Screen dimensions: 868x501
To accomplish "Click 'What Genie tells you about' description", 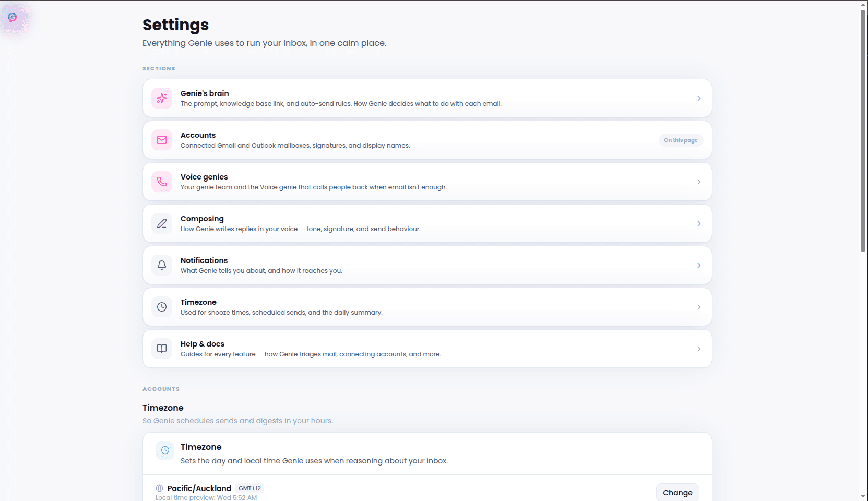I will pos(261,271).
